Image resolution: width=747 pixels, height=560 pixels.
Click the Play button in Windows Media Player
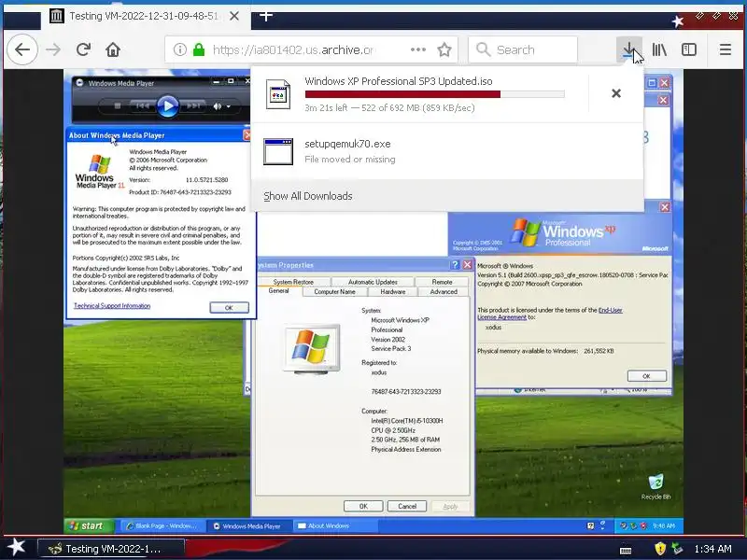coord(168,105)
